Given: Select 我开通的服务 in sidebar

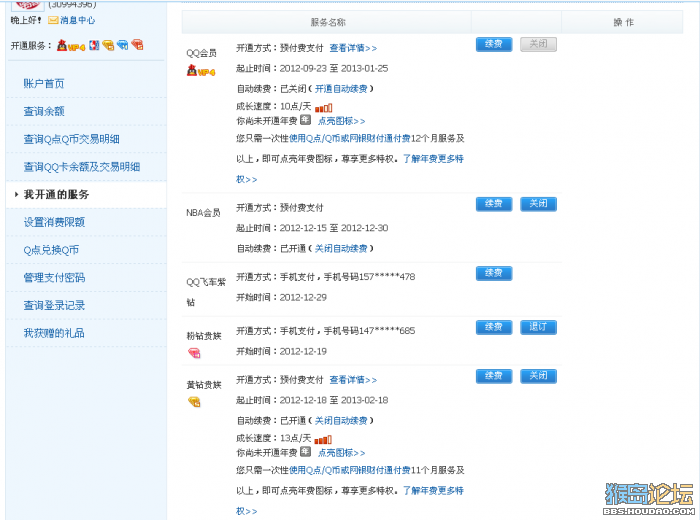Looking at the screenshot, I should [x=56, y=195].
